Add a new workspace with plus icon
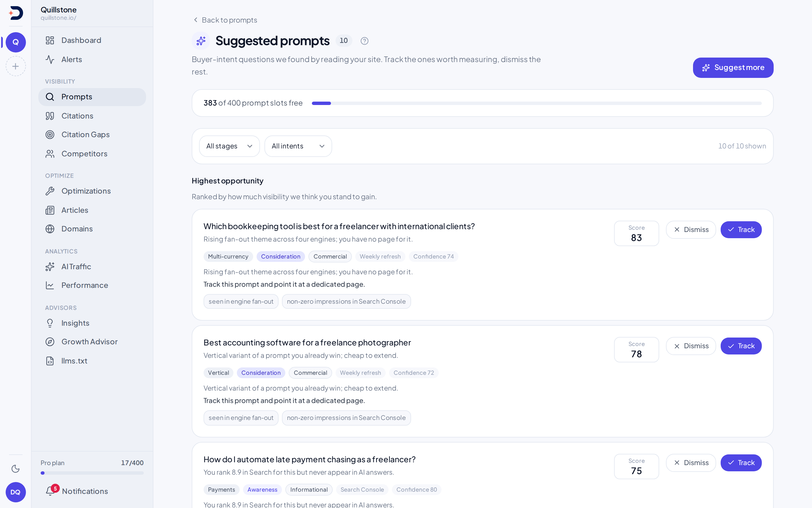The image size is (812, 508). point(16,66)
